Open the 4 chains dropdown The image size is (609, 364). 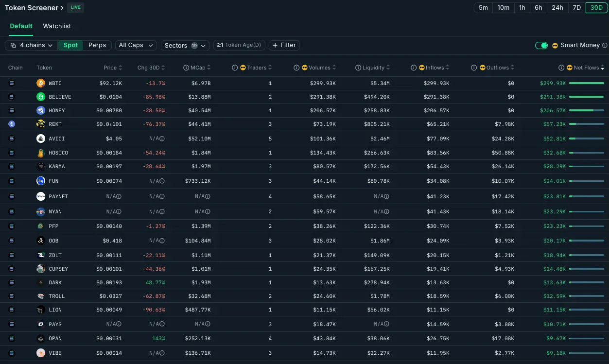point(32,45)
